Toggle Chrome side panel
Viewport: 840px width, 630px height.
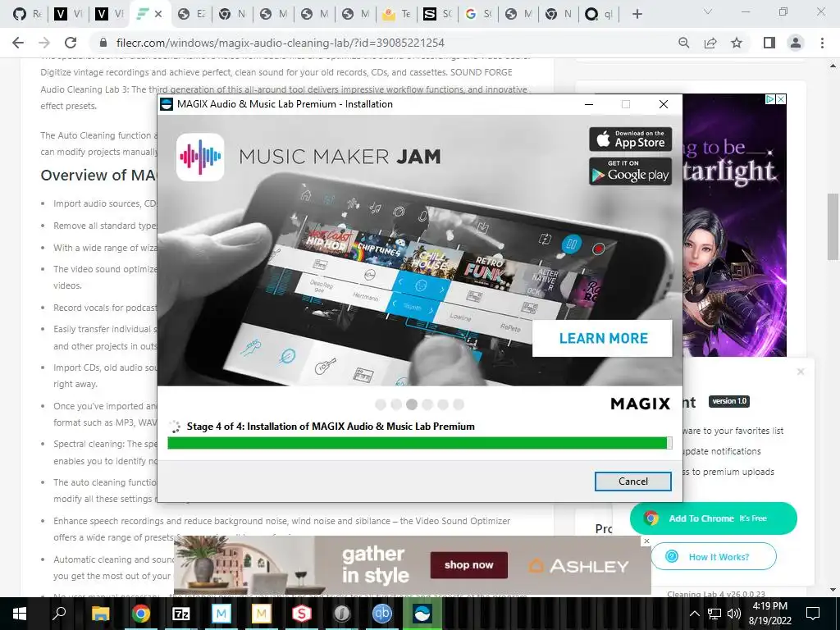769,43
